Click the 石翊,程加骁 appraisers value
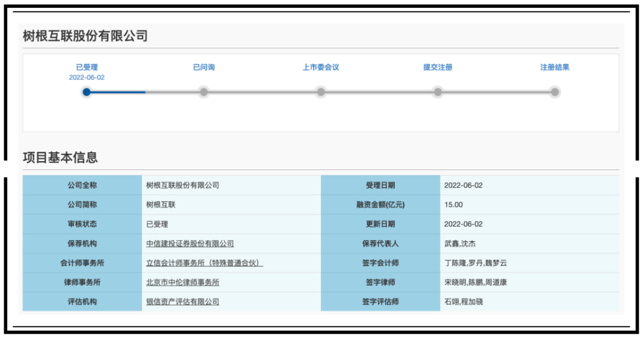The height and width of the screenshot is (339, 644). [464, 301]
